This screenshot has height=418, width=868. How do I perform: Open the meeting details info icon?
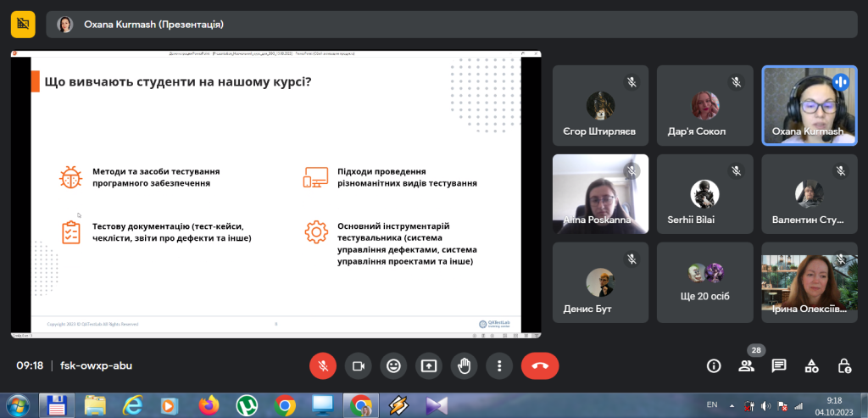click(x=714, y=365)
